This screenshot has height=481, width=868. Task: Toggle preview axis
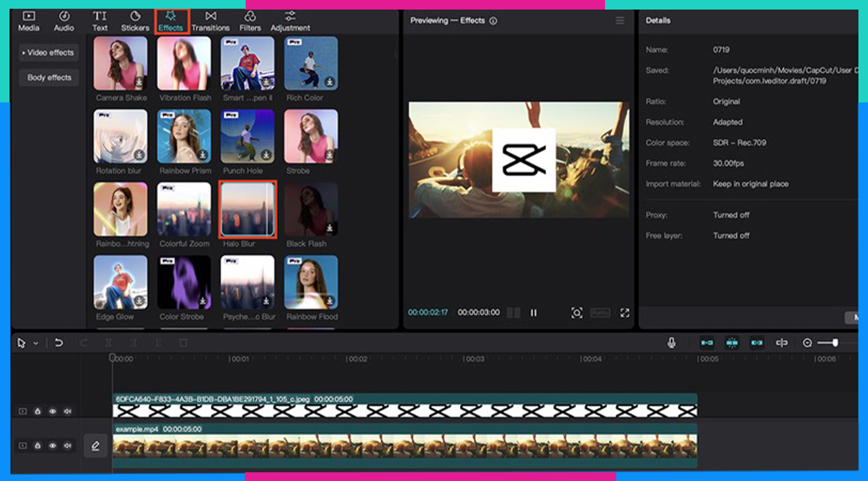coord(782,343)
